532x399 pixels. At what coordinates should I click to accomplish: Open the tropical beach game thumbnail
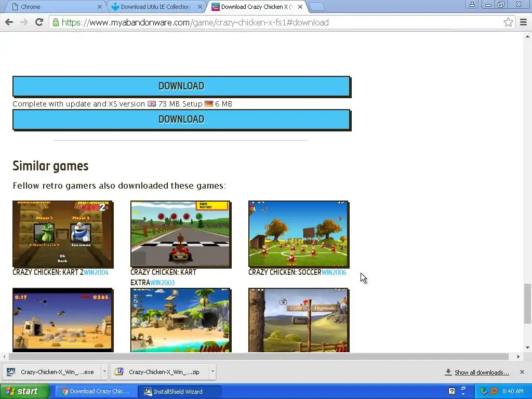click(181, 320)
